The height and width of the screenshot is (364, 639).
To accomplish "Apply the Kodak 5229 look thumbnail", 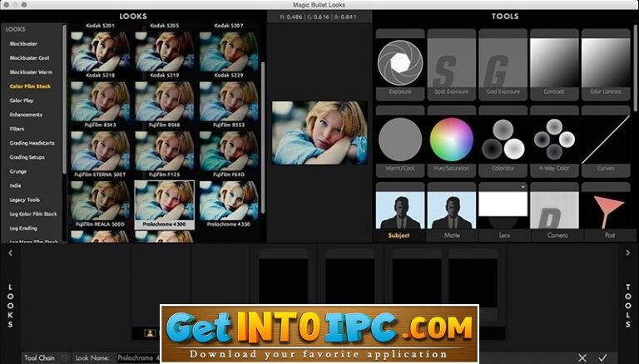I will (x=229, y=52).
